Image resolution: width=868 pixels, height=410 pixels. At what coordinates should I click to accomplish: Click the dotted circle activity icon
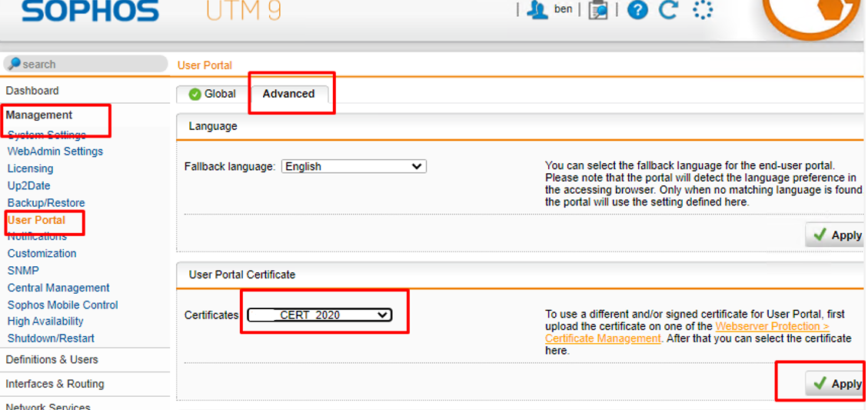tap(703, 9)
